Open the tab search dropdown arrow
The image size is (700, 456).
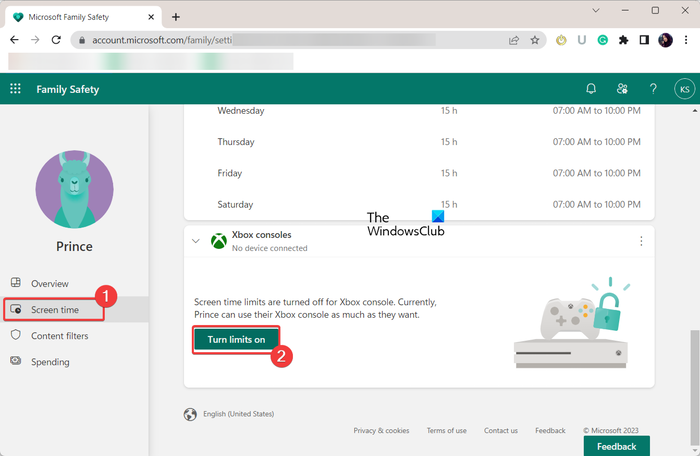point(596,10)
